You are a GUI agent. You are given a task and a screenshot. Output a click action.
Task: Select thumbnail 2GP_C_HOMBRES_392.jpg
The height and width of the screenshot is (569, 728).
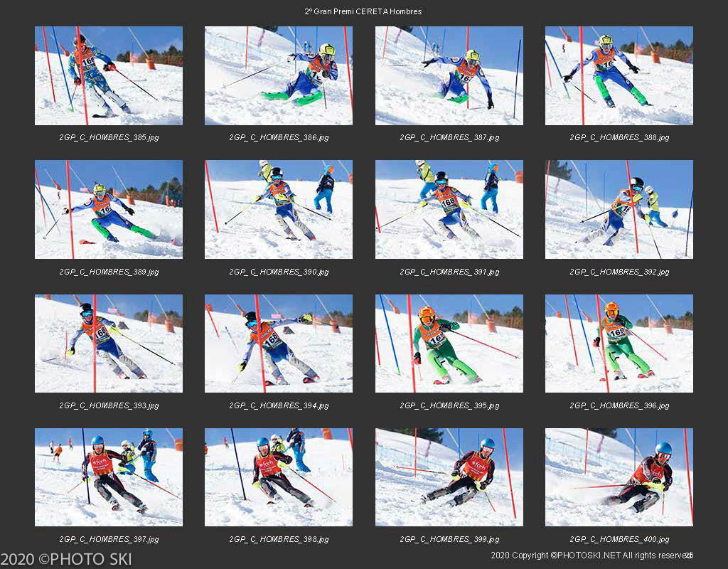[x=619, y=210]
